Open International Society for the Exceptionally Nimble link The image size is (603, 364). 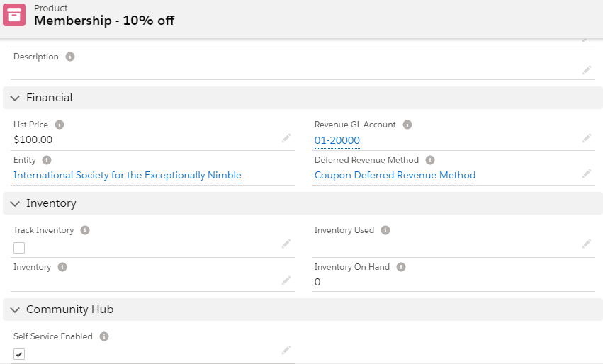pos(128,175)
